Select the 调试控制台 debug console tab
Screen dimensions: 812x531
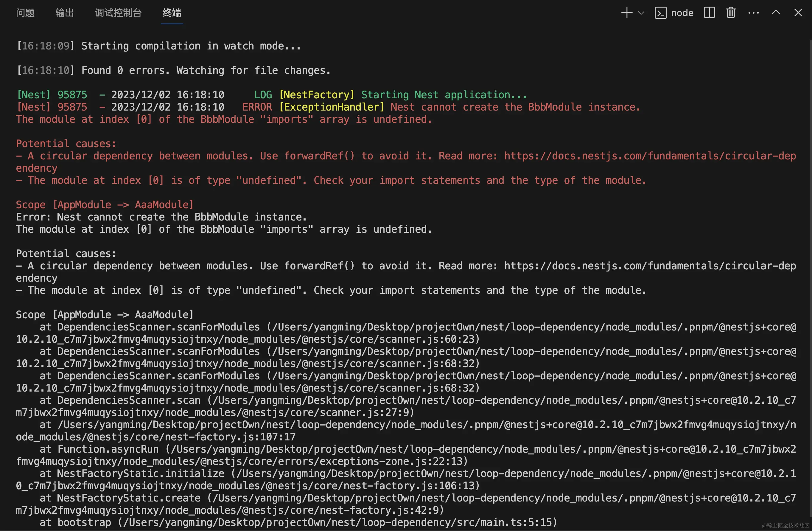118,13
